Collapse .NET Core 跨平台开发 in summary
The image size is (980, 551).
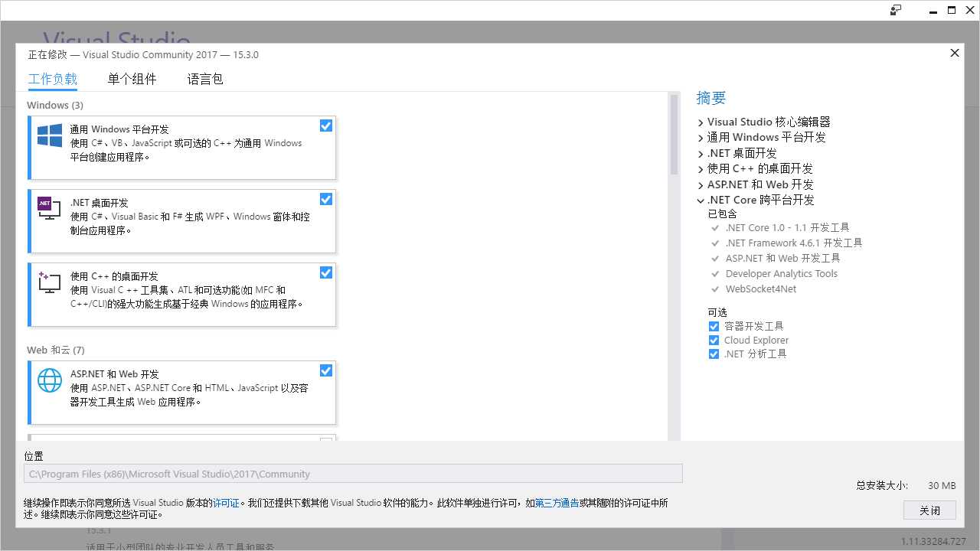click(x=701, y=201)
